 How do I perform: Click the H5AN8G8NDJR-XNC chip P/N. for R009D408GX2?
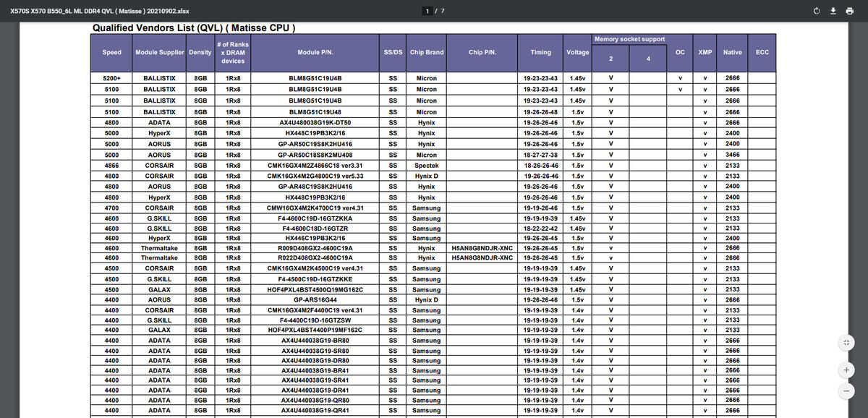coord(482,247)
